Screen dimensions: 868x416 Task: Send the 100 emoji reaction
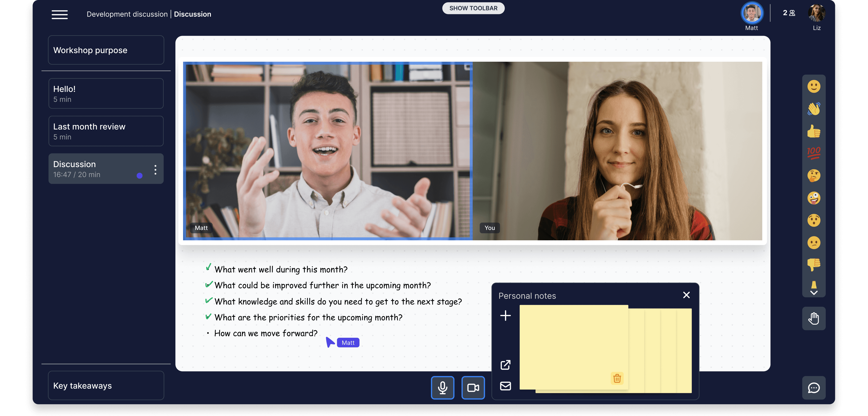click(x=814, y=153)
